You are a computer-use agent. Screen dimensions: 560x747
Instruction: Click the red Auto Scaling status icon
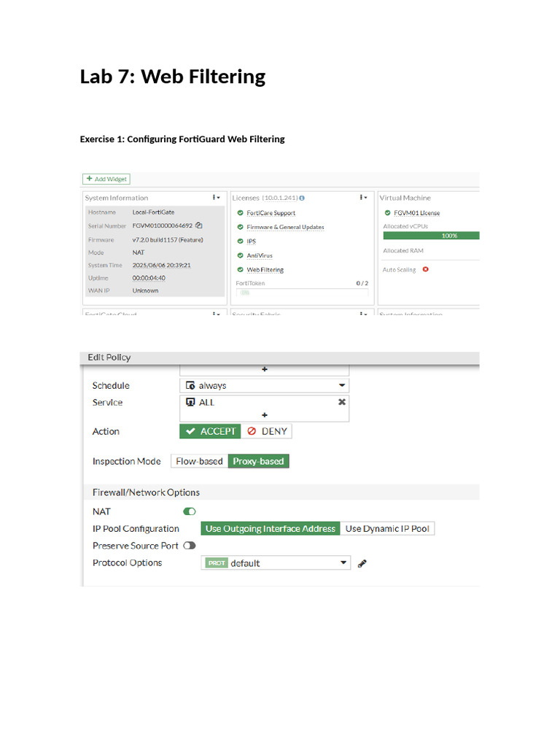pos(425,269)
